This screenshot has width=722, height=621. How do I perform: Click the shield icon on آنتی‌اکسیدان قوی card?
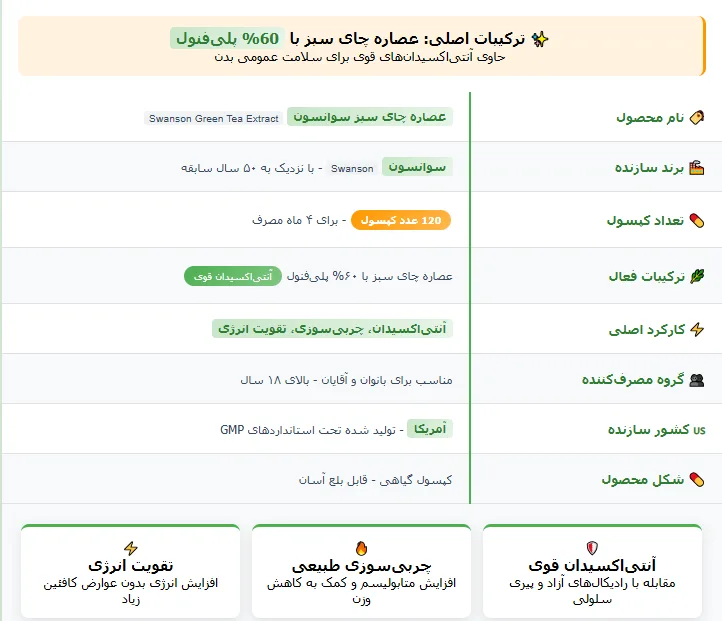592,547
